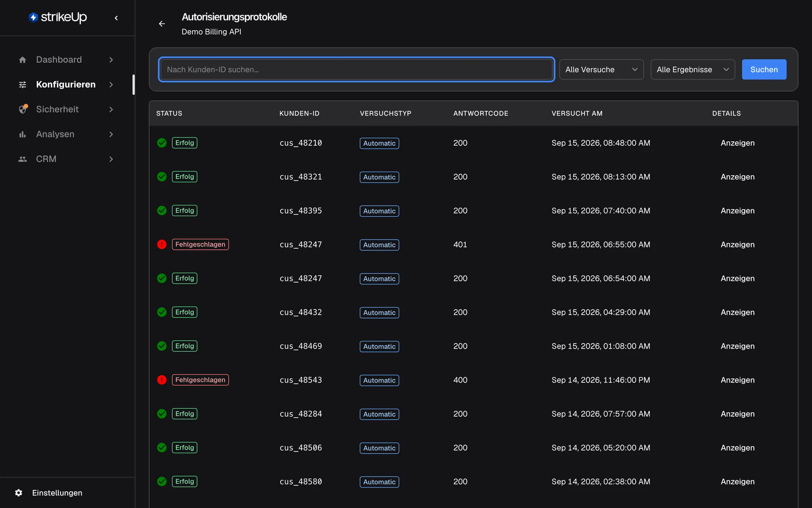Screen dimensions: 812x508
Task: Open the Alle Ergebnisse dropdown
Action: (x=693, y=70)
